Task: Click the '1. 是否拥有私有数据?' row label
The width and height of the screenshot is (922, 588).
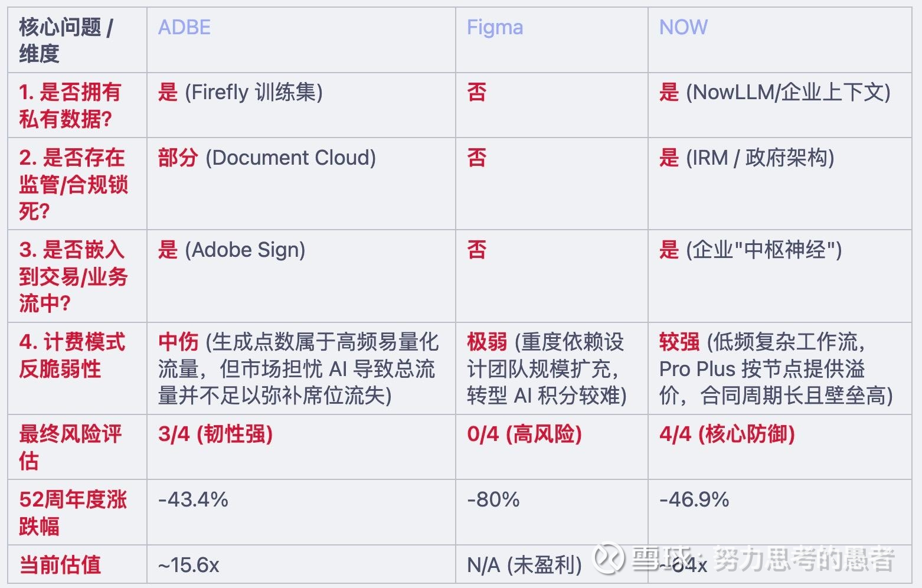Action: coord(70,105)
